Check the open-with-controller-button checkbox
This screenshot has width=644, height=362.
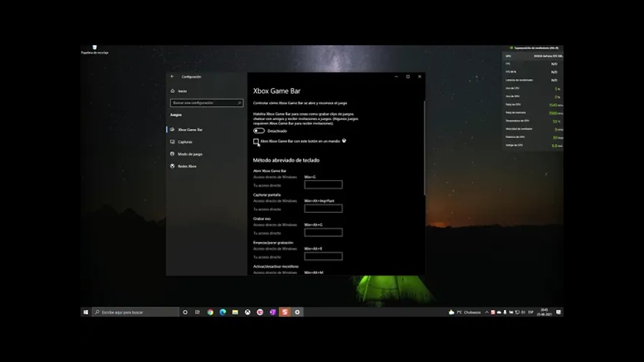(256, 141)
